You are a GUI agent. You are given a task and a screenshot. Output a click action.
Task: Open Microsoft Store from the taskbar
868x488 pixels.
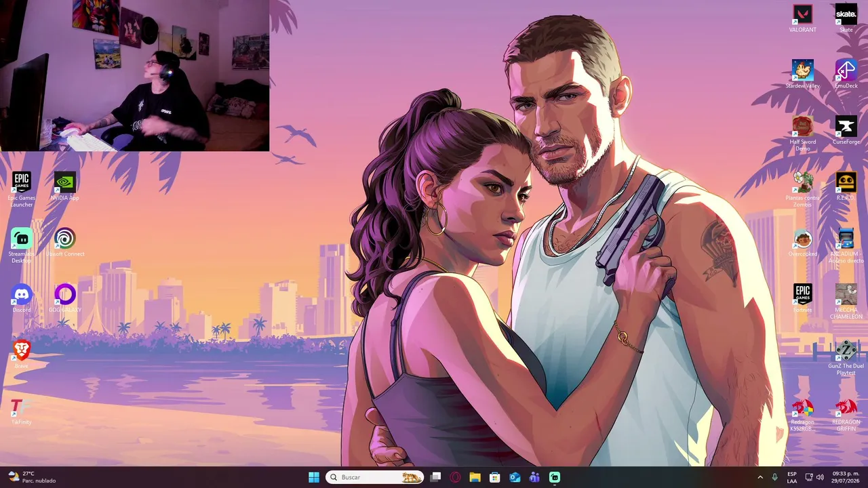495,477
